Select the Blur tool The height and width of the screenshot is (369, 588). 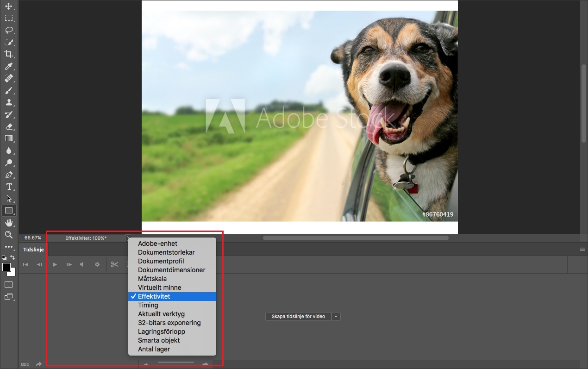point(9,150)
